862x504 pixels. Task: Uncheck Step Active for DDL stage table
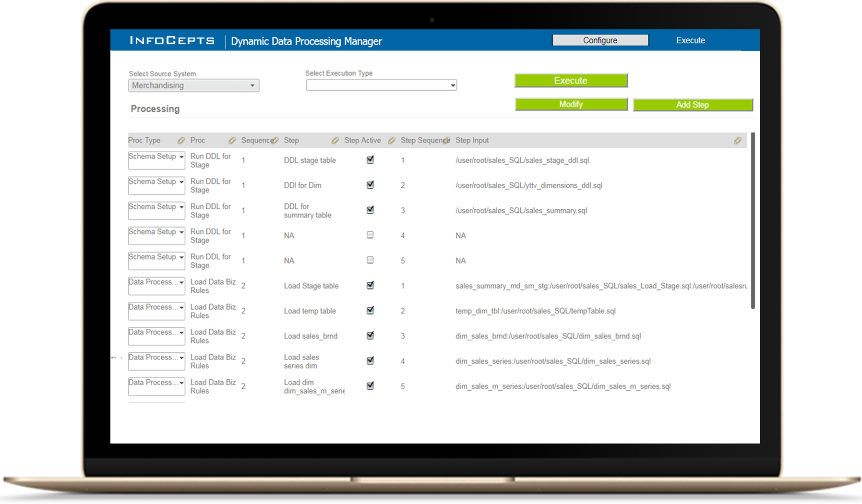coord(370,160)
